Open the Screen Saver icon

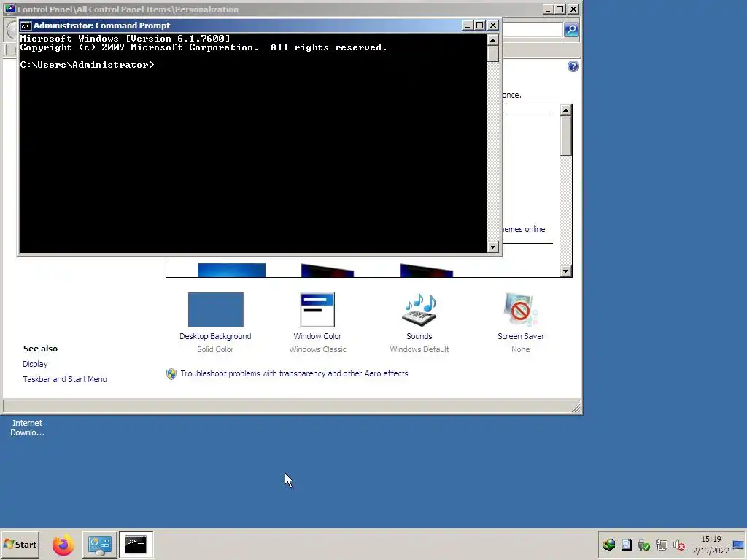(x=520, y=309)
